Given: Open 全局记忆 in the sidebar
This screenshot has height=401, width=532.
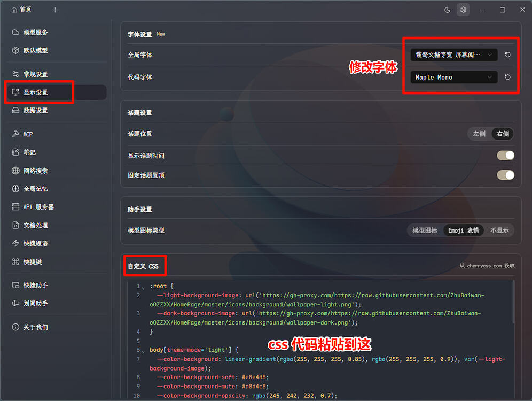Looking at the screenshot, I should coord(57,188).
